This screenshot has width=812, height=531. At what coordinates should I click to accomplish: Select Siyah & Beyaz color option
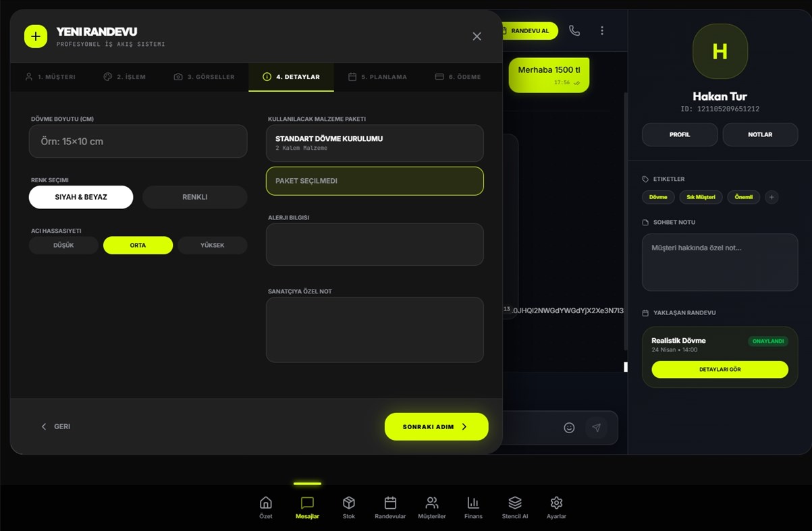(x=81, y=197)
